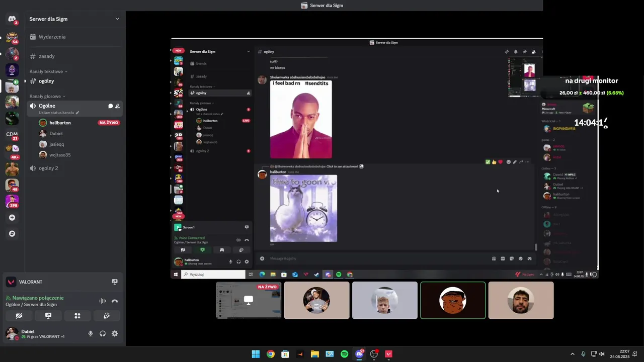Click Ustaw status kanału edit link

[59, 113]
